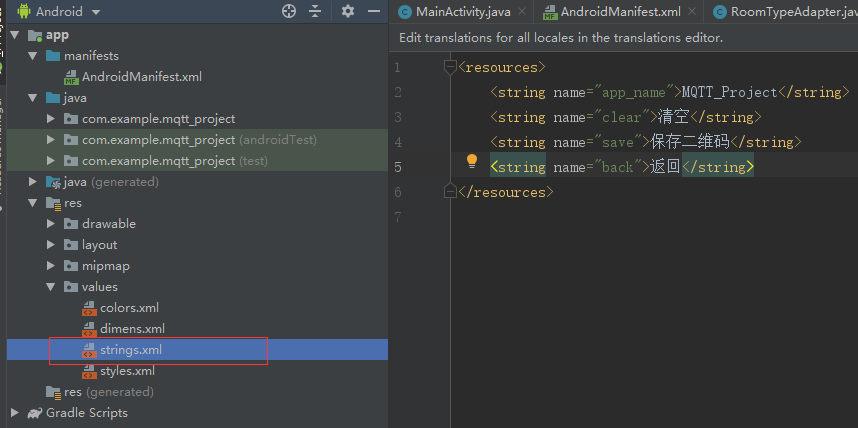Click the 保存二维码 string text
The image size is (858, 428).
690,142
